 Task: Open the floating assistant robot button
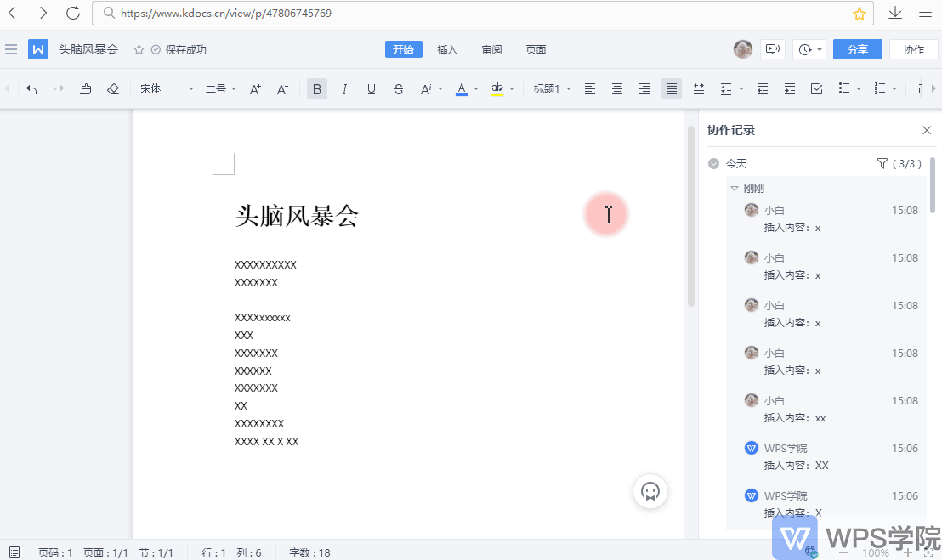point(650,491)
